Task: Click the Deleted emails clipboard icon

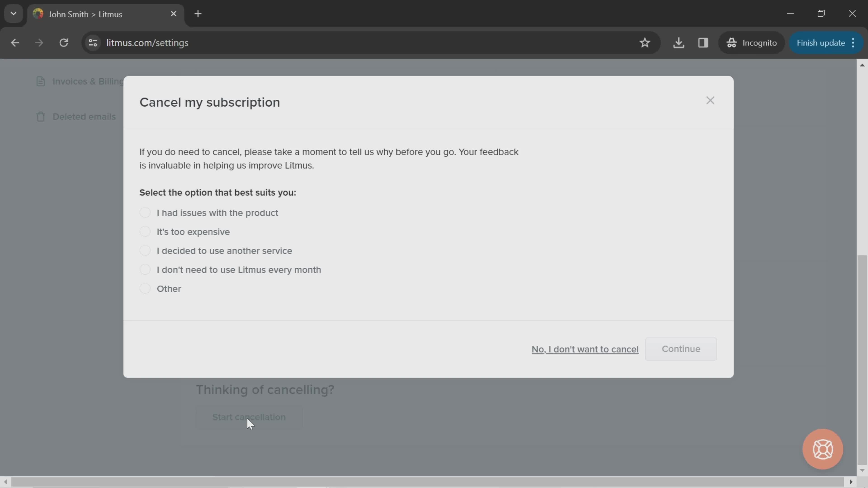Action: point(40,116)
